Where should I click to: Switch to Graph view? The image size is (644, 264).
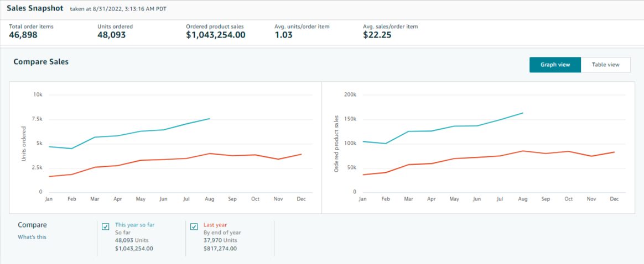tap(555, 65)
